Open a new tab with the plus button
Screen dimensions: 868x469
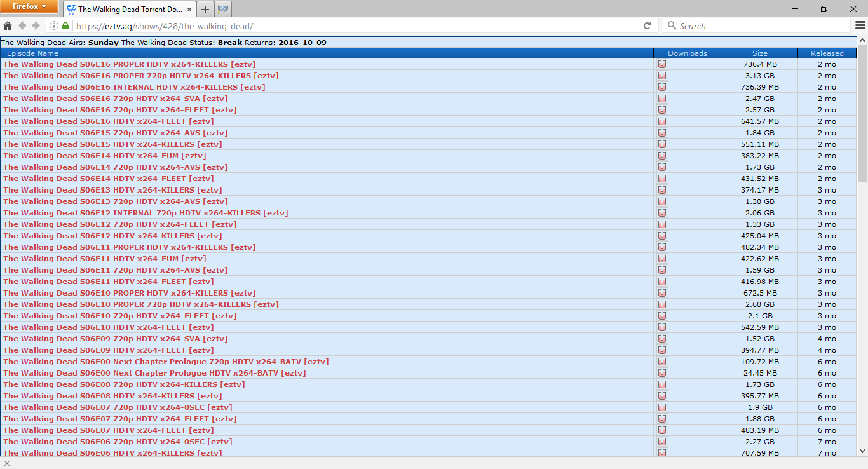tap(203, 10)
